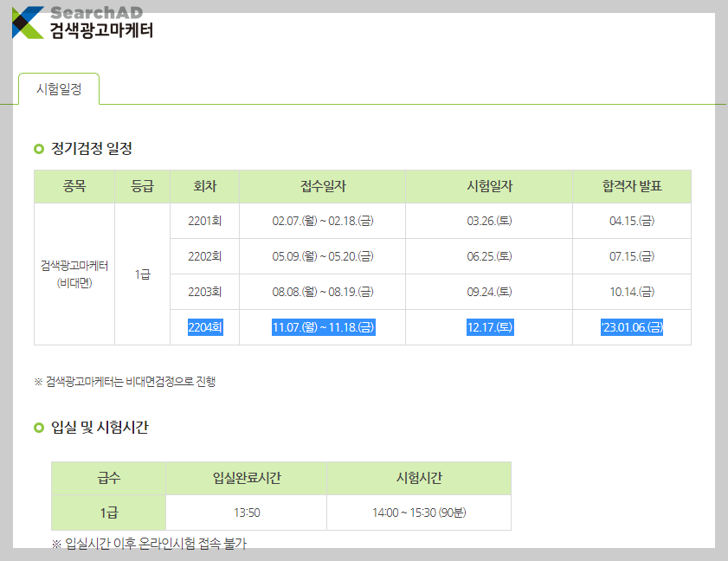Click results date 07.15.(금)
This screenshot has width=728, height=561.
coord(632,256)
